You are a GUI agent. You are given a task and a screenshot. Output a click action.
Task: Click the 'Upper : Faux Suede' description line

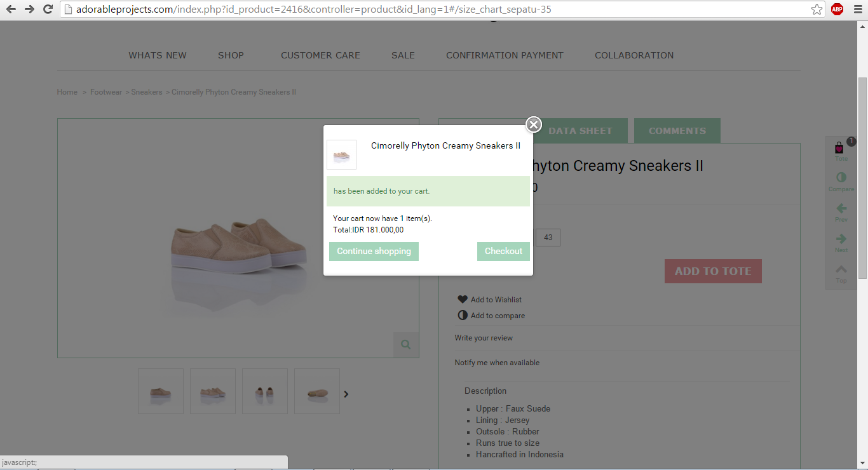[513, 408]
